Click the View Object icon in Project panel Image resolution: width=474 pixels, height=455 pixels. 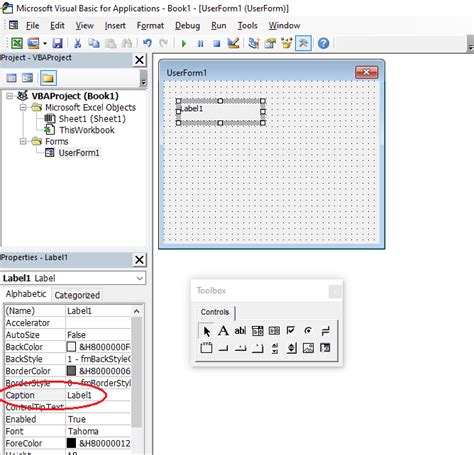coord(27,78)
